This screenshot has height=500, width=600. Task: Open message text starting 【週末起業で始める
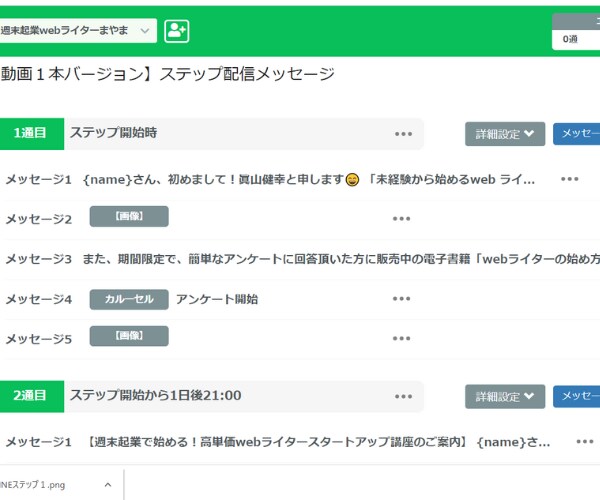click(316, 442)
